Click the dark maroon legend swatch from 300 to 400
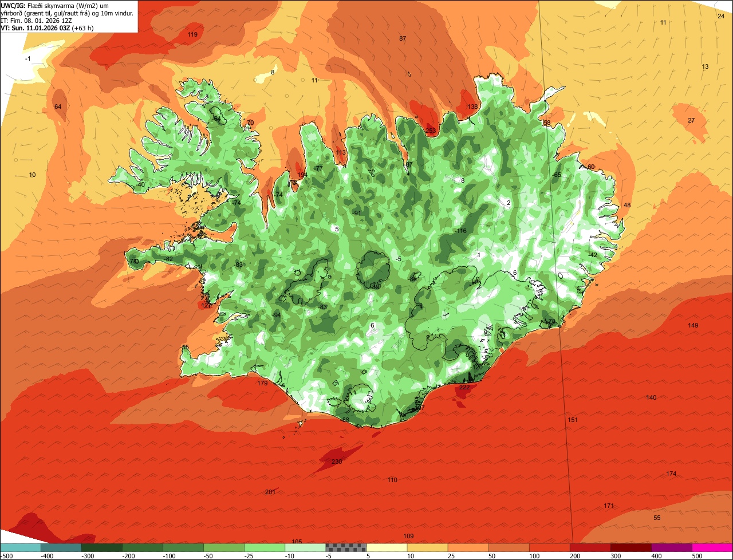The image size is (733, 560). 631,547
